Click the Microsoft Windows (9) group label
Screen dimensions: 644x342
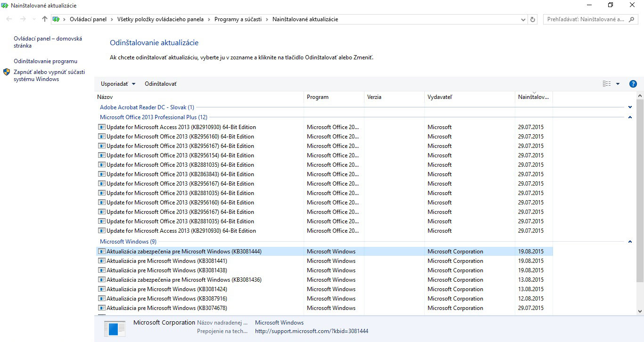click(x=128, y=242)
